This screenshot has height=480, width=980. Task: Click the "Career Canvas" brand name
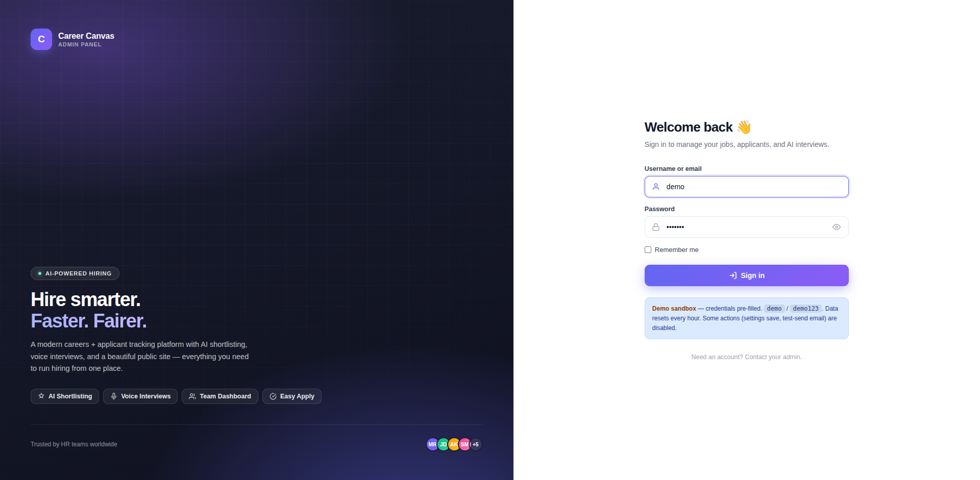[86, 36]
